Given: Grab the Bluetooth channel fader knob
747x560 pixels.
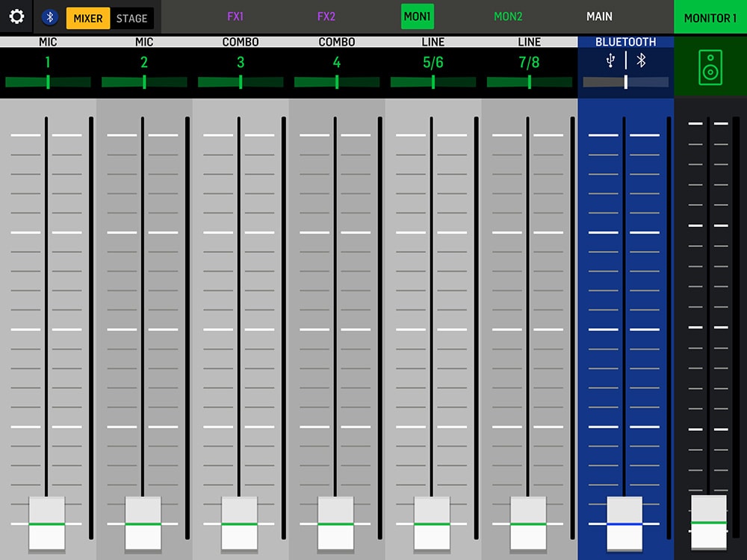Looking at the screenshot, I should point(624,524).
